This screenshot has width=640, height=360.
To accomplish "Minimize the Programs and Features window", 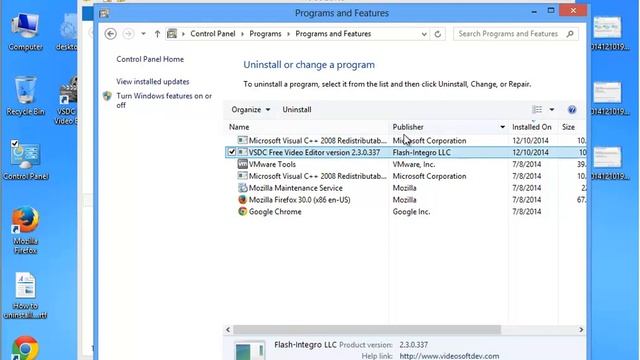I will [534, 11].
